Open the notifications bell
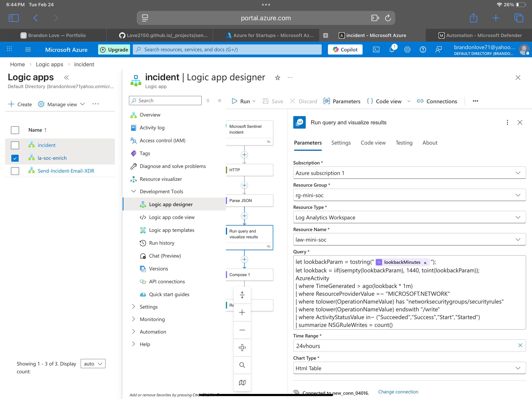Image resolution: width=532 pixels, height=399 pixels. [x=392, y=49]
